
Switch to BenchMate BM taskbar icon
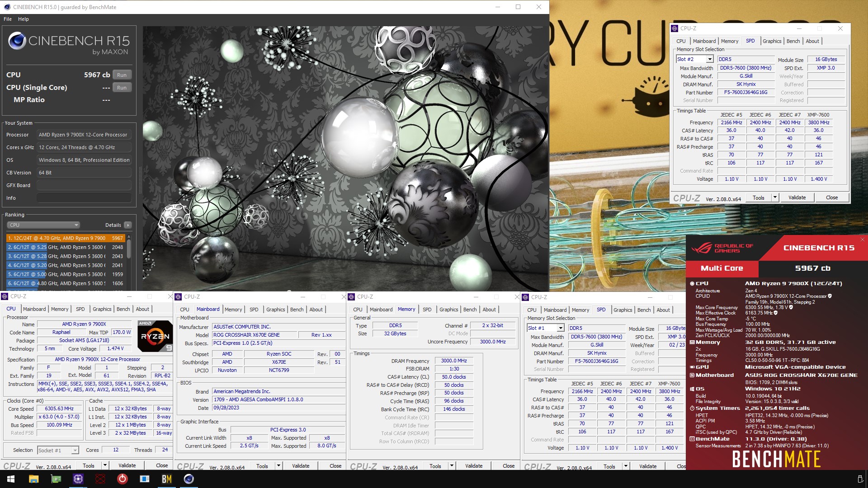click(167, 479)
